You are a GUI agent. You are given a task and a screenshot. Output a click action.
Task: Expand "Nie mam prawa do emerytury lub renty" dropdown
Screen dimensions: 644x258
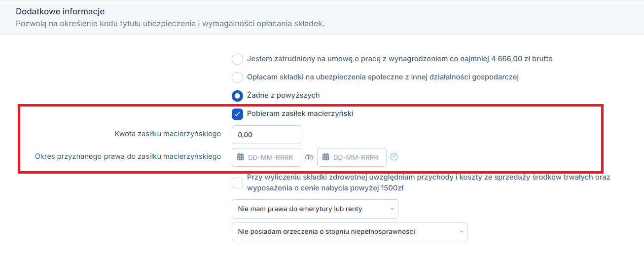pos(315,209)
